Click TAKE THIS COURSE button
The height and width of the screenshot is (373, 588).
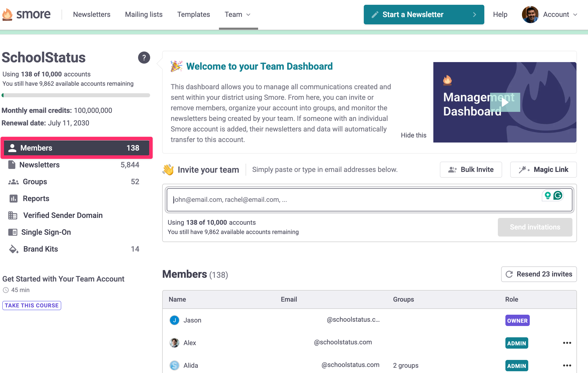32,305
